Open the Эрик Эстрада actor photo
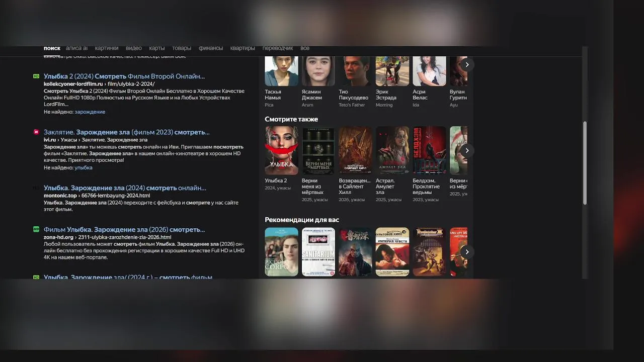This screenshot has width=644, height=362. click(392, 71)
